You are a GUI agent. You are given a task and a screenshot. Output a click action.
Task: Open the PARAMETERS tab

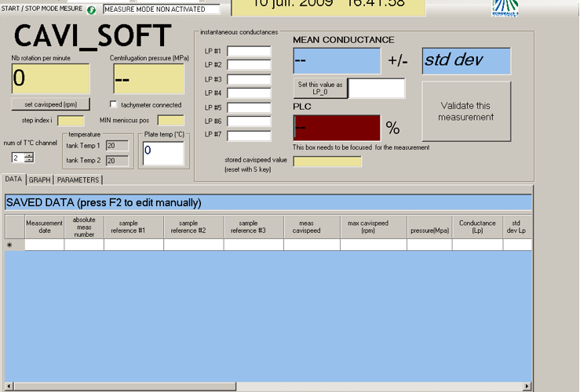(x=78, y=180)
